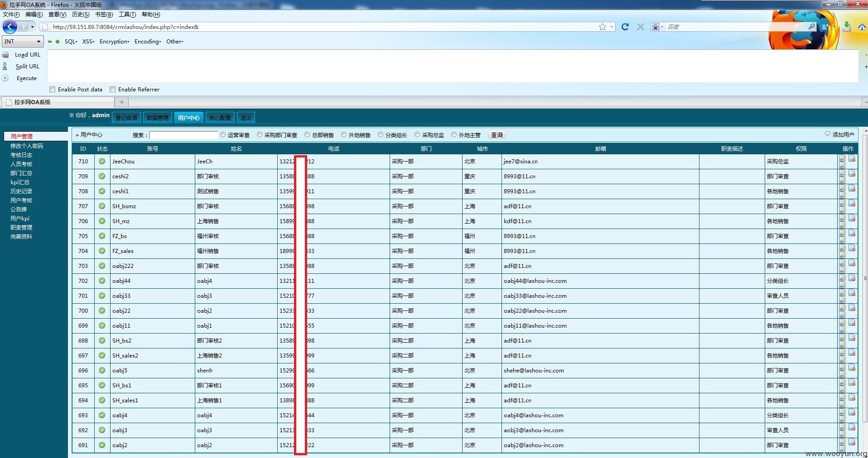Screen dimensions: 868x458
Task: Open 人员考核 in the sidebar
Action: [21, 164]
